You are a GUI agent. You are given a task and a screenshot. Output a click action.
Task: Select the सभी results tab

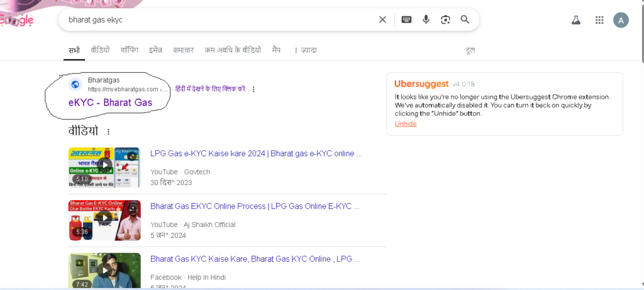[74, 50]
